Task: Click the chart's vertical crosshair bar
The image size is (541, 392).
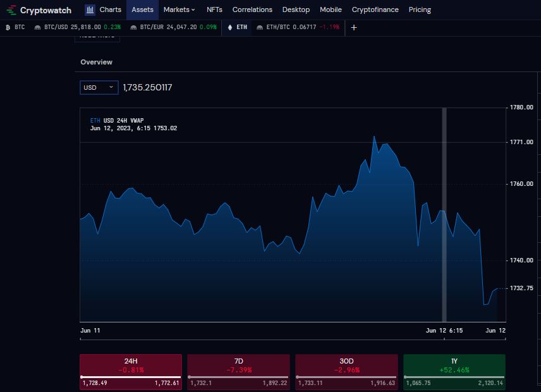Action: coord(444,214)
